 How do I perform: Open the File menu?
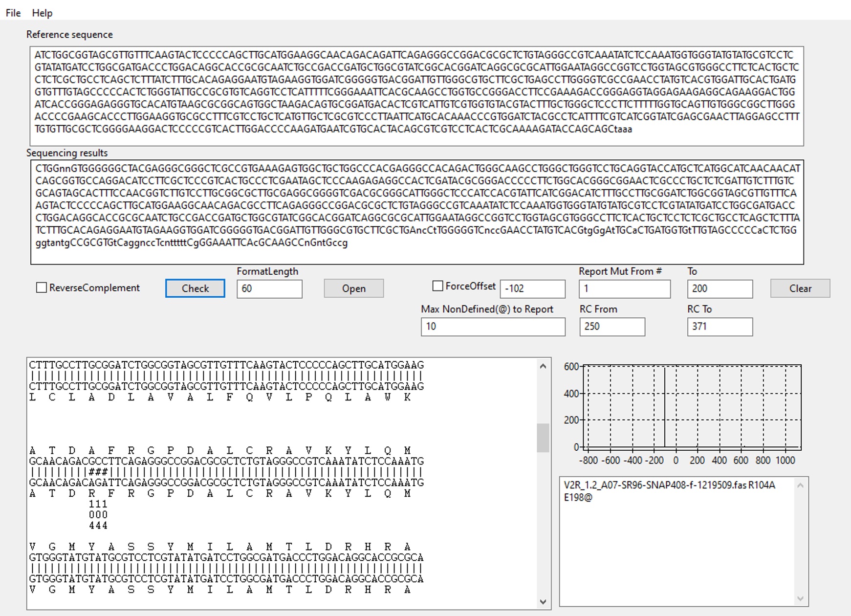pos(13,13)
